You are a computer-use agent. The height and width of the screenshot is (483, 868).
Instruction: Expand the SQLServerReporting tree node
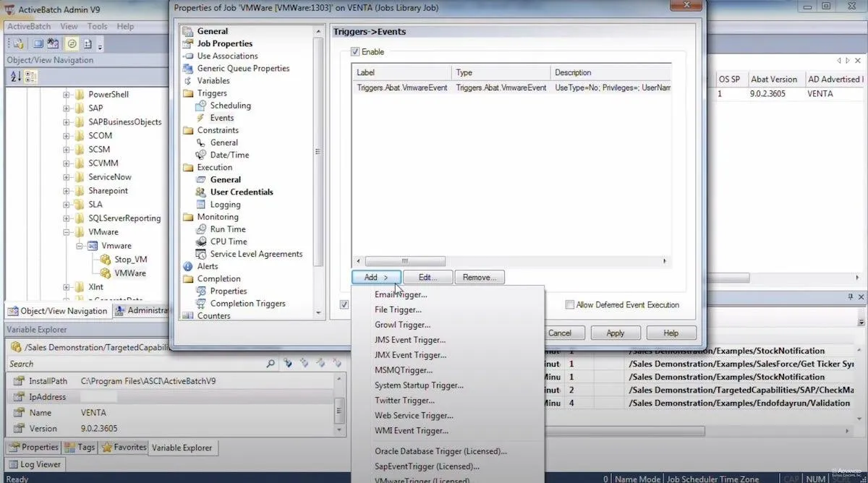[x=67, y=218]
